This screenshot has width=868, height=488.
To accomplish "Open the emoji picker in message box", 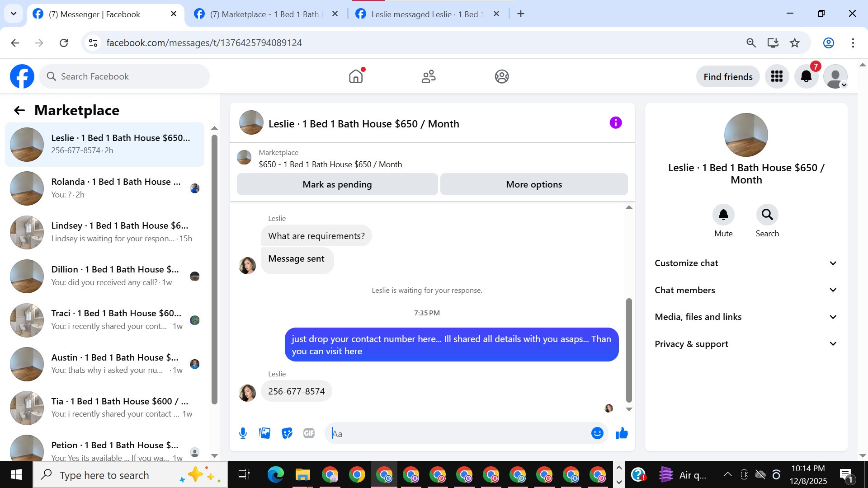I will (x=597, y=433).
